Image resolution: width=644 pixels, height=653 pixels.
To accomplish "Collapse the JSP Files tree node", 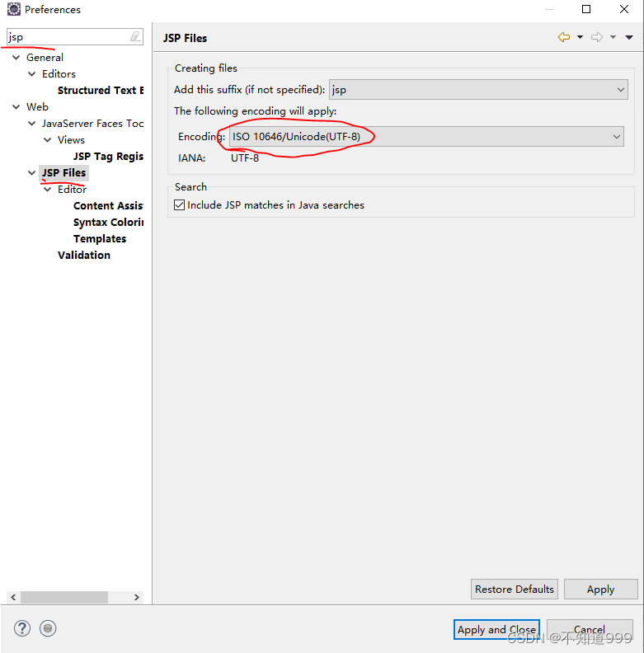I will coord(31,173).
